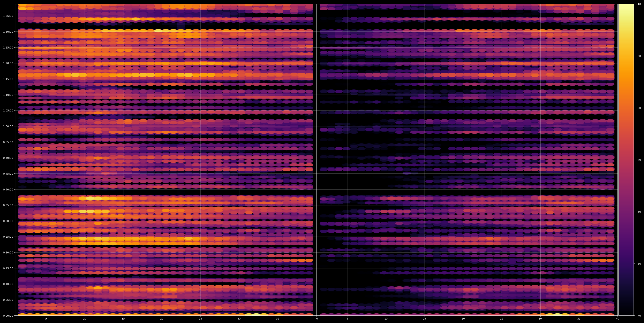Screen dimensions: 644x323
Task: Select x-axis tick 10 under left heatmap
Action: point(84,319)
